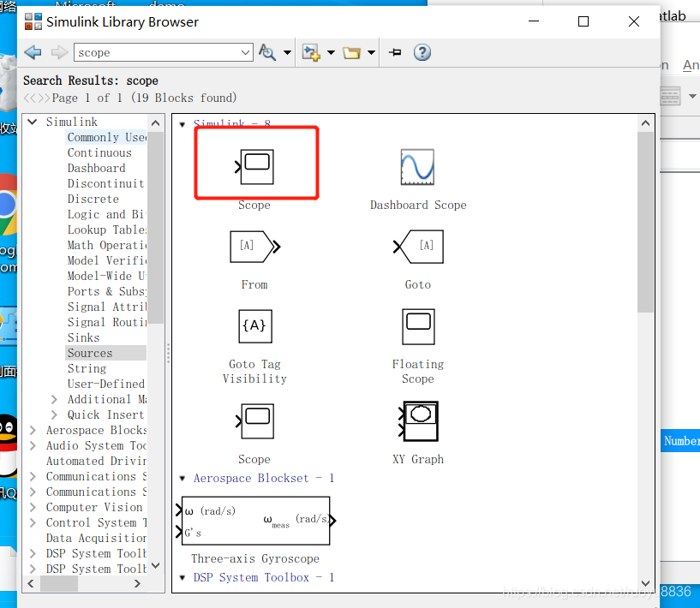Viewport: 700px width, 608px height.
Task: Go to previous results page arrows
Action: 30,98
